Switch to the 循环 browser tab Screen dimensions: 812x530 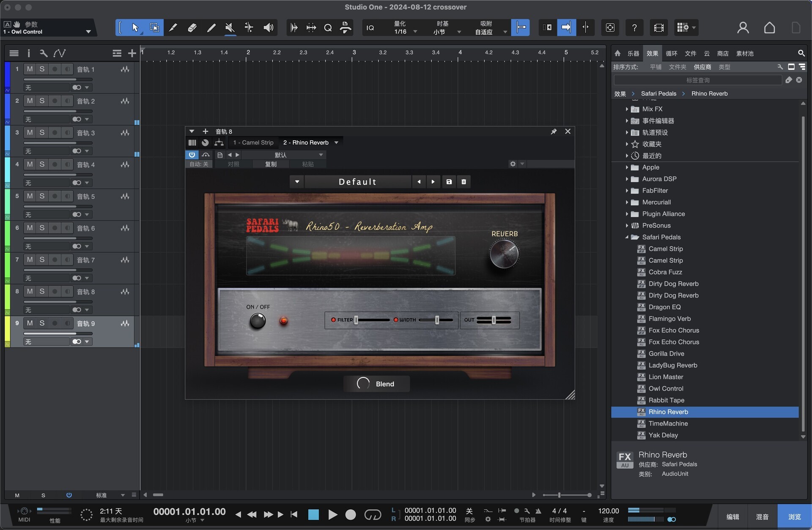(672, 53)
